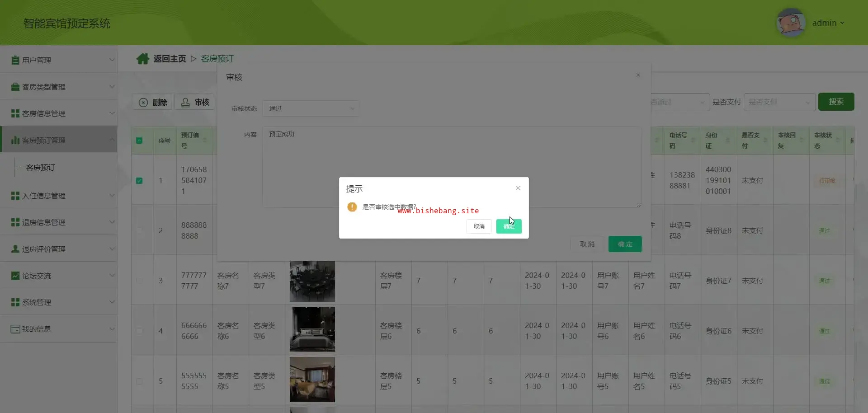Check the checkbox for row 2
The width and height of the screenshot is (868, 413).
[139, 231]
